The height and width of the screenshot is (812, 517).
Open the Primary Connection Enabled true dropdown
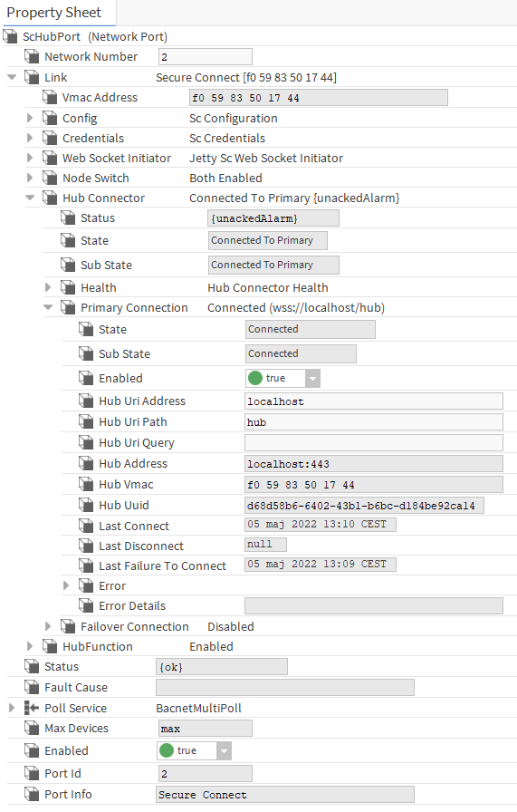(x=312, y=379)
